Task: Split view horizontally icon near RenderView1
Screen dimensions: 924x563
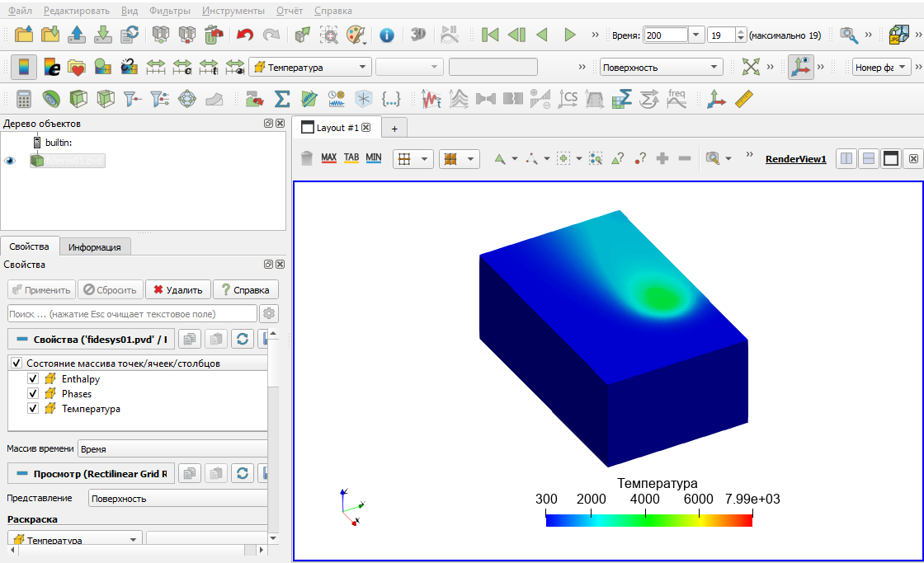Action: (x=846, y=158)
